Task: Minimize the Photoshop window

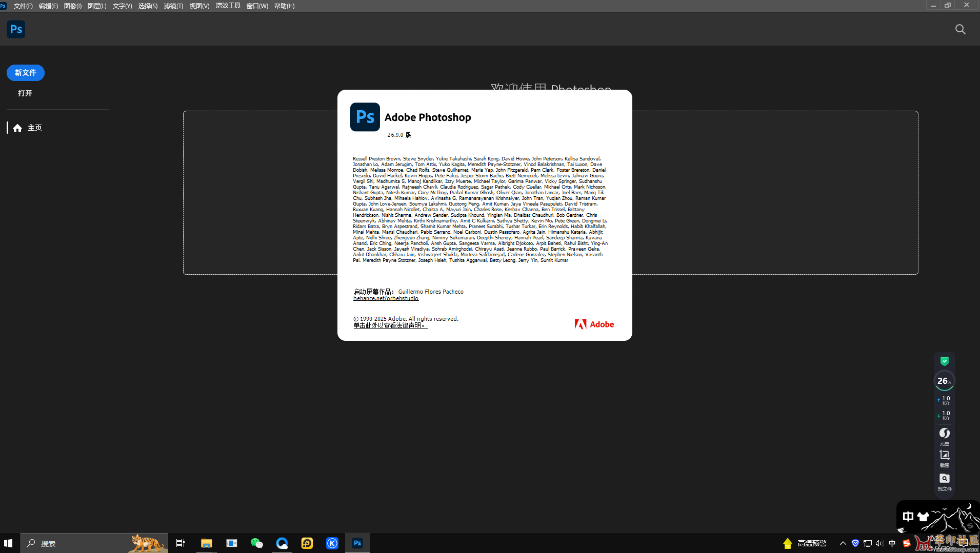Action: 933,5
